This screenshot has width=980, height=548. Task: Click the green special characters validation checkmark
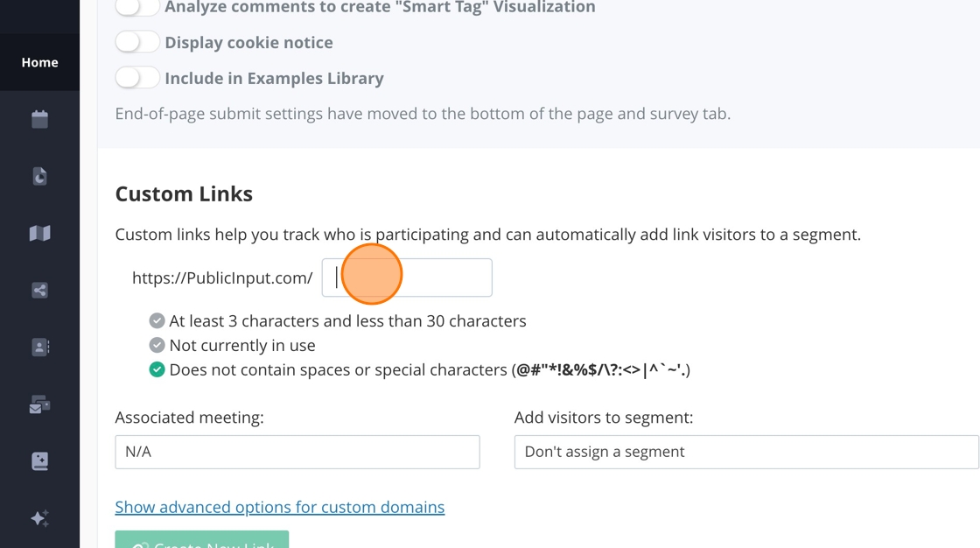[x=157, y=369]
